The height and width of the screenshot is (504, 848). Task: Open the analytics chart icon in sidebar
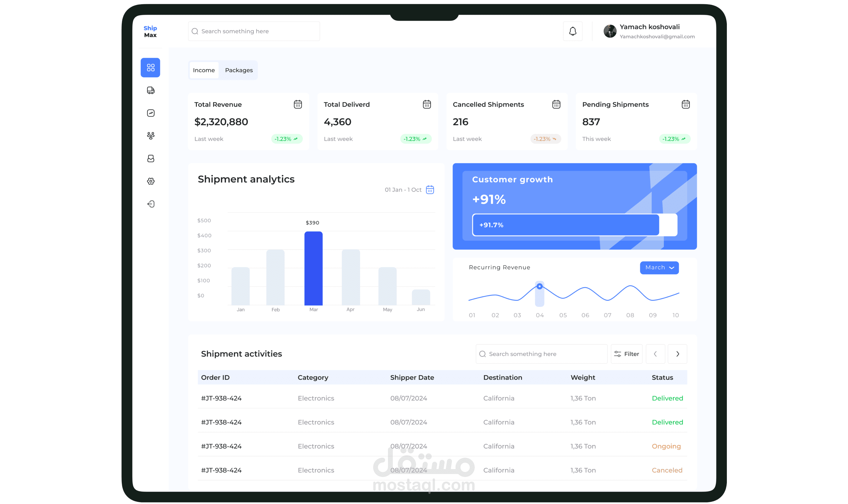[x=151, y=113]
